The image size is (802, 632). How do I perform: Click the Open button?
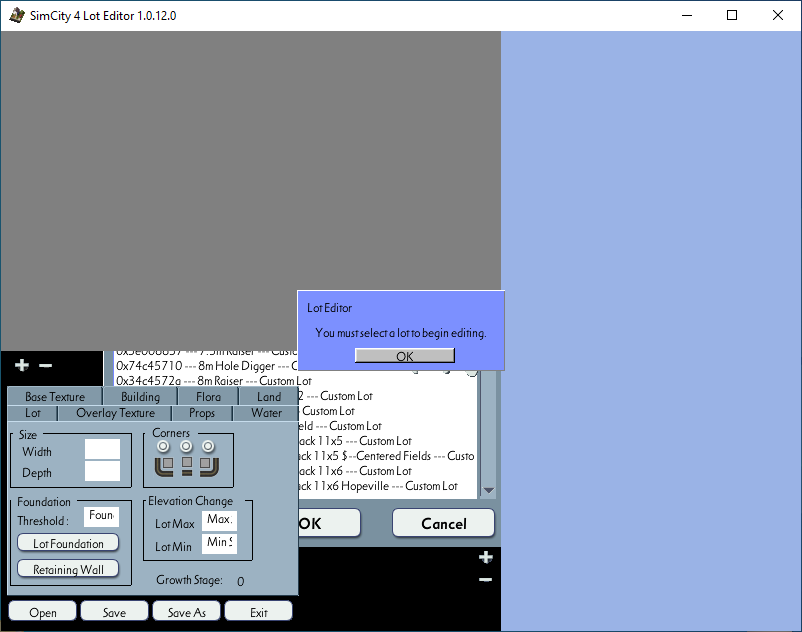(x=42, y=612)
